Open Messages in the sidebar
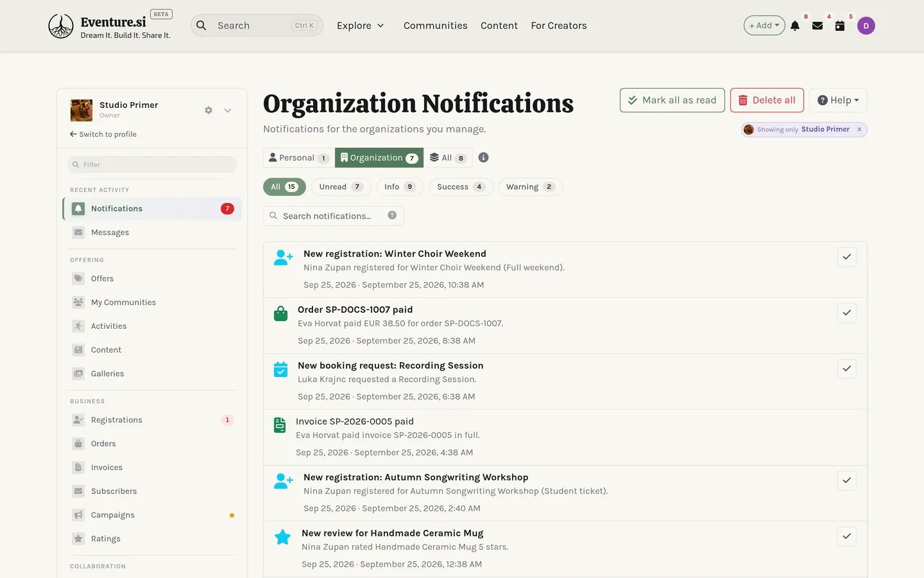 point(152,232)
